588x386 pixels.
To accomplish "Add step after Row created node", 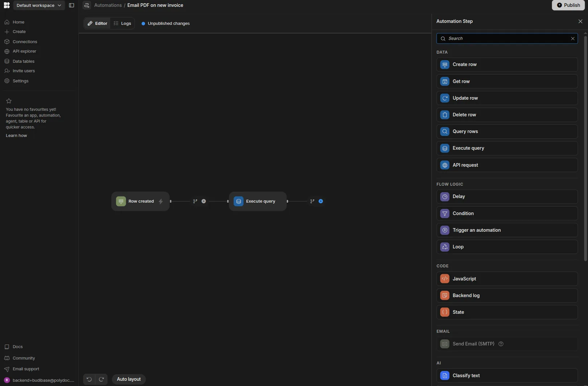I will pos(204,201).
